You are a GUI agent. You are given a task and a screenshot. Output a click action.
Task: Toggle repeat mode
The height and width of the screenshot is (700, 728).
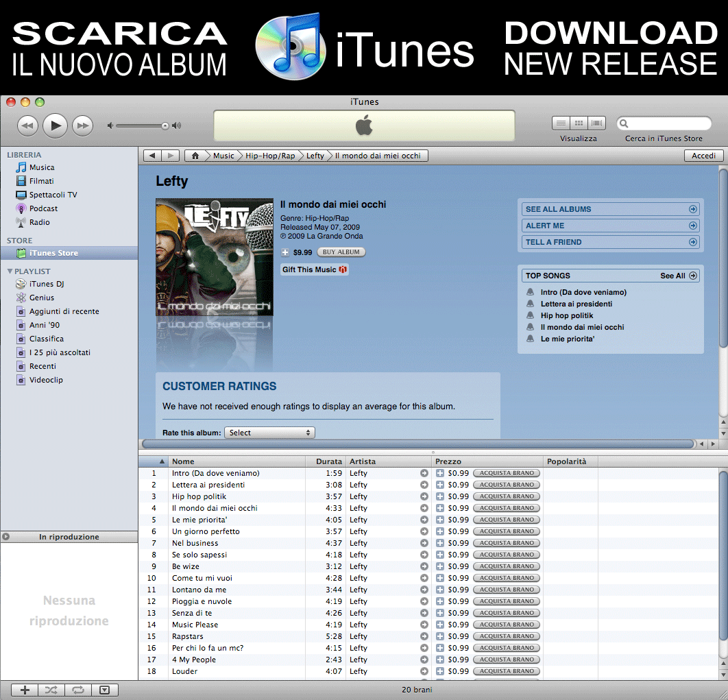click(78, 690)
